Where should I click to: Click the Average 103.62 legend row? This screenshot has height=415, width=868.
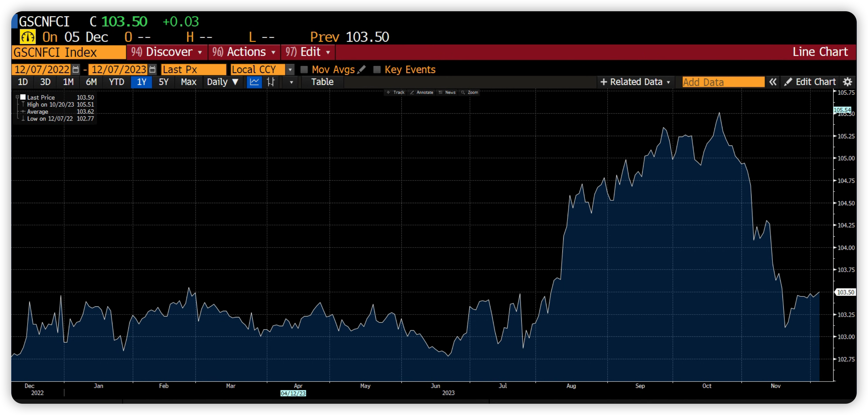[x=58, y=111]
